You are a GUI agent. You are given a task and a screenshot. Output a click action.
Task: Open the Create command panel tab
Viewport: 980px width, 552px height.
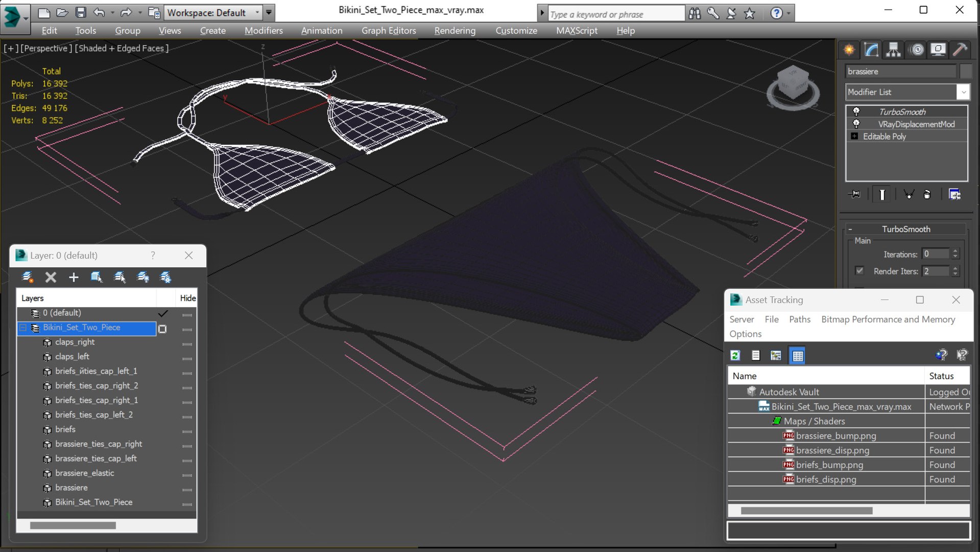tap(849, 50)
